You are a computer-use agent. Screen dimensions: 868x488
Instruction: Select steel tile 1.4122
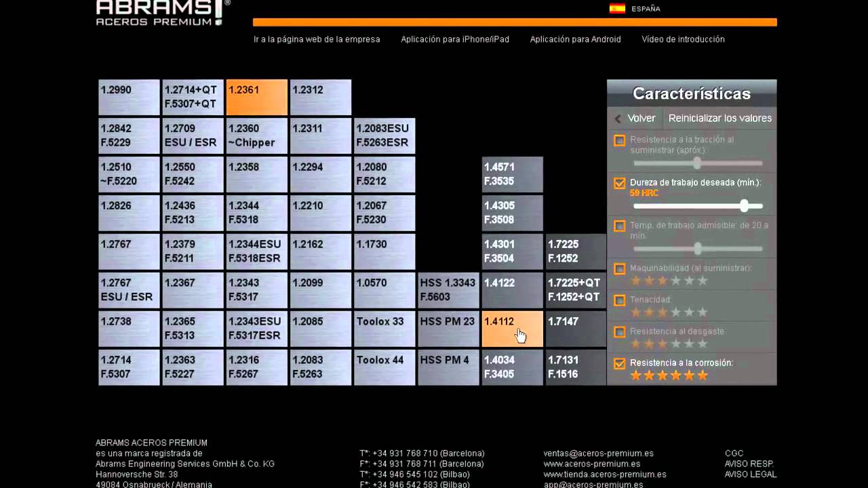coord(513,290)
